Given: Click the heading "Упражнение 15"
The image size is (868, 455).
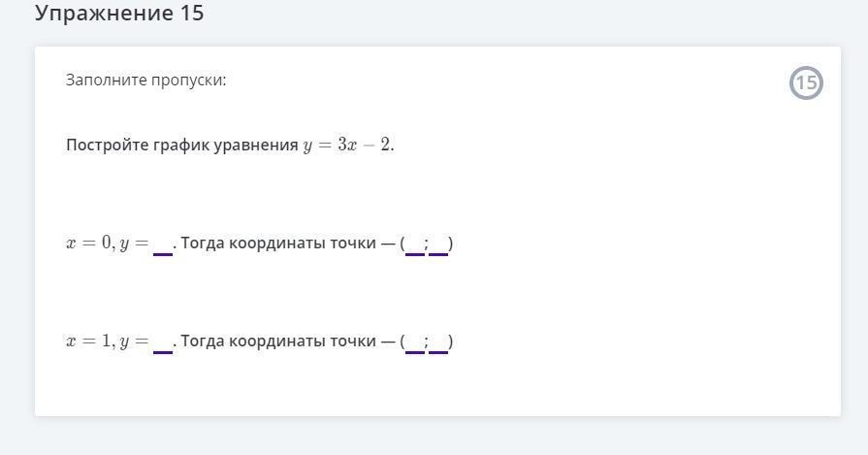Looking at the screenshot, I should (119, 14).
